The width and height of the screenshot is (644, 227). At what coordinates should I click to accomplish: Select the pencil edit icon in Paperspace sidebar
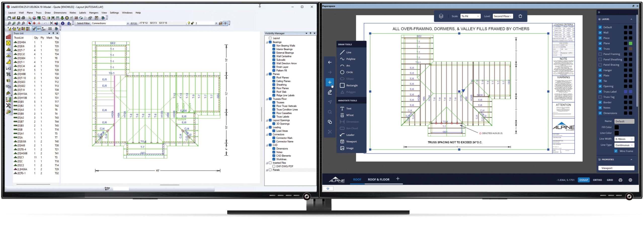[330, 92]
